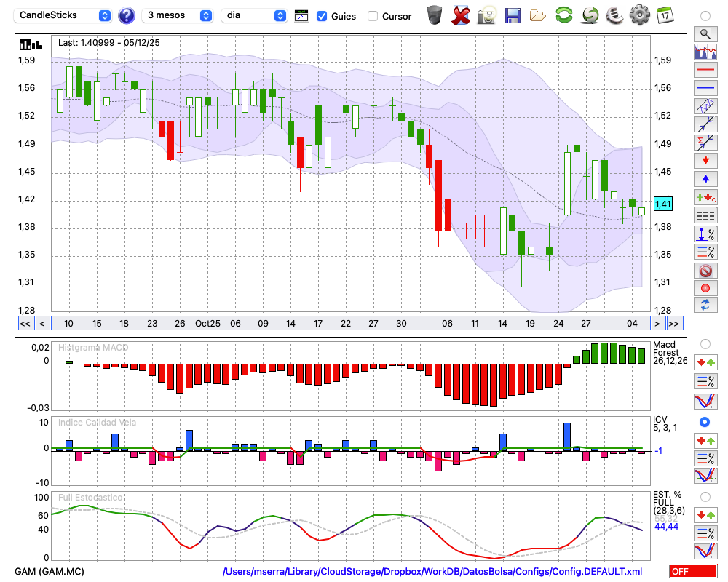Click the green refresh arrows toolbar icon
The width and height of the screenshot is (728, 582).
[x=563, y=15]
